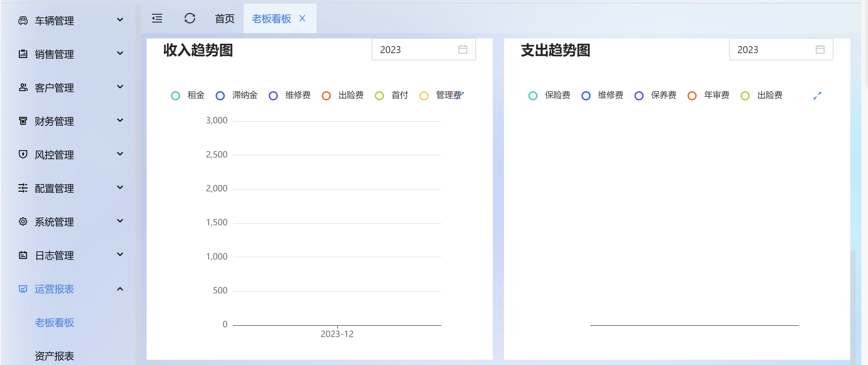
Task: Switch to the 首页 tab
Action: click(x=224, y=19)
